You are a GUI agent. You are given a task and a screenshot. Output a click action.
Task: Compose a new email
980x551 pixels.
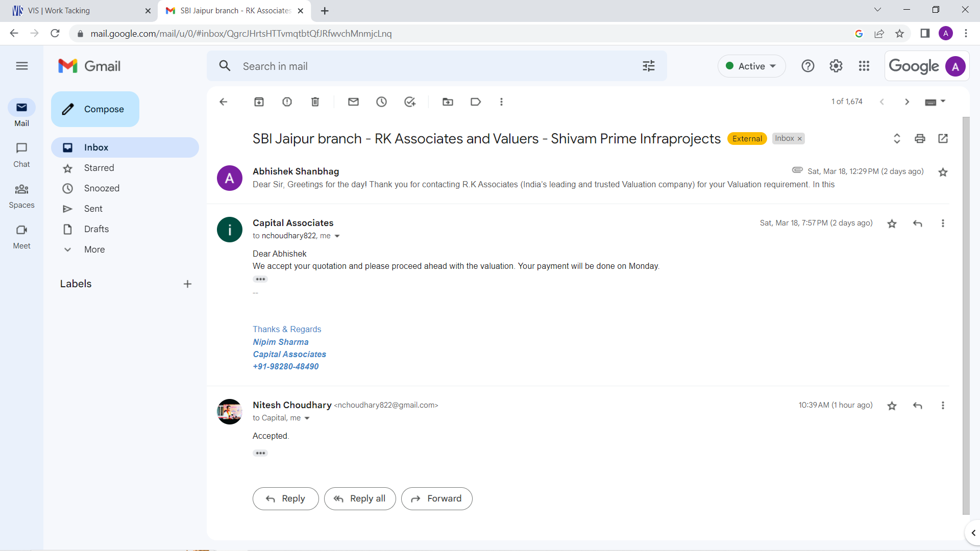tap(95, 109)
